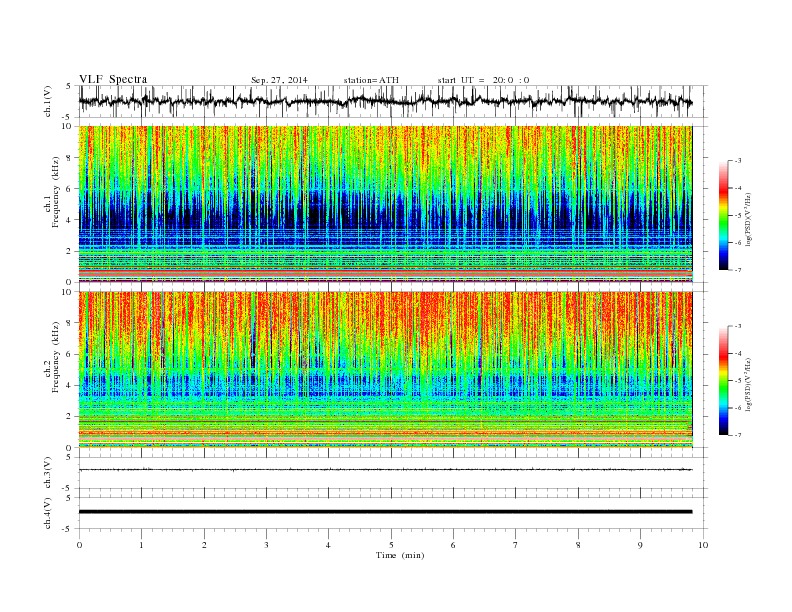
Task: Click the thick ch.4 voltage trace
Action: click(x=386, y=512)
